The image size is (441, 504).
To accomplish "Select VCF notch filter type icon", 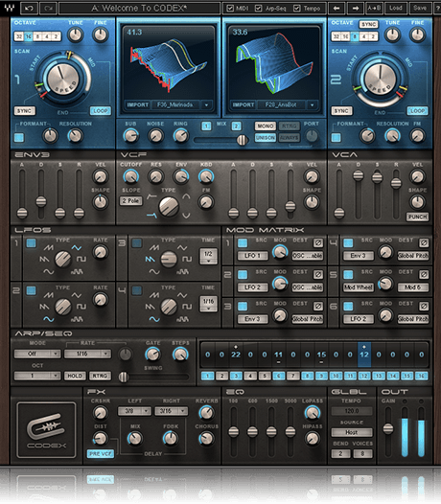I will coord(186,216).
